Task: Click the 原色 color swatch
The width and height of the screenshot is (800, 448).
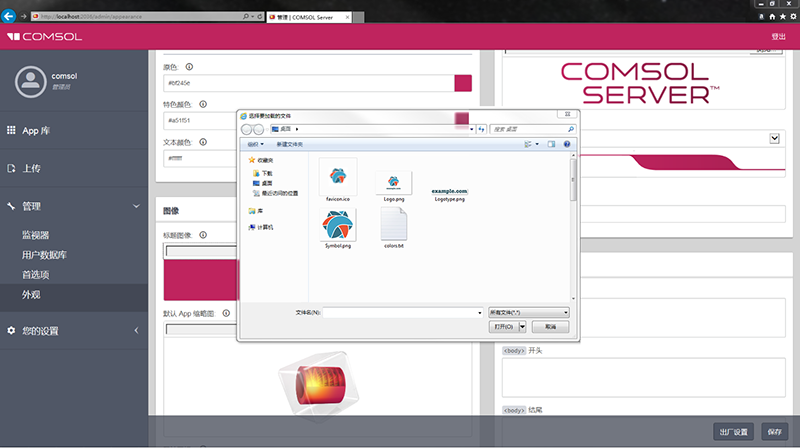Action: (463, 83)
